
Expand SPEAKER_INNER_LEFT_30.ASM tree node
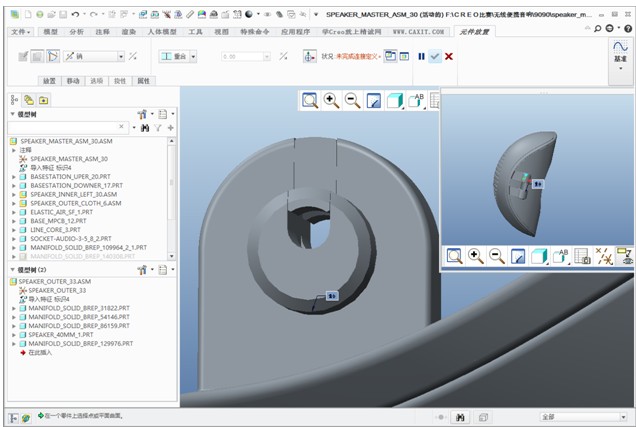point(14,195)
